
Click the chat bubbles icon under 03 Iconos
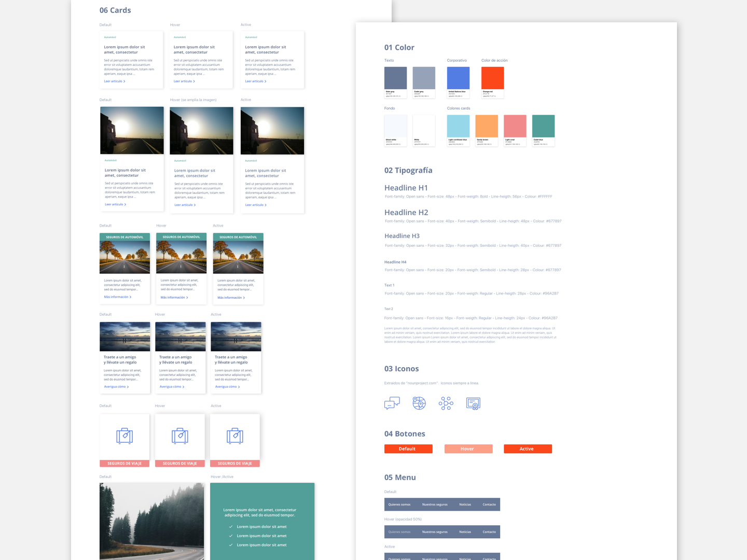[x=392, y=402]
